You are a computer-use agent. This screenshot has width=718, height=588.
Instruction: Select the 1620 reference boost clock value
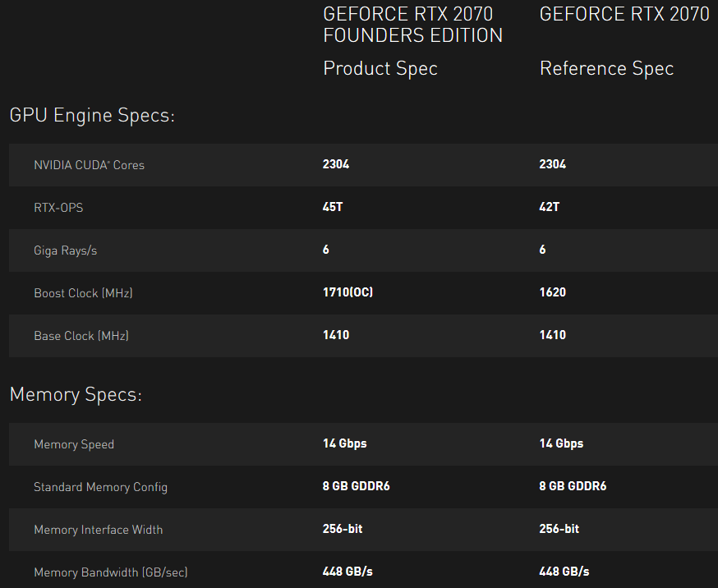click(552, 292)
